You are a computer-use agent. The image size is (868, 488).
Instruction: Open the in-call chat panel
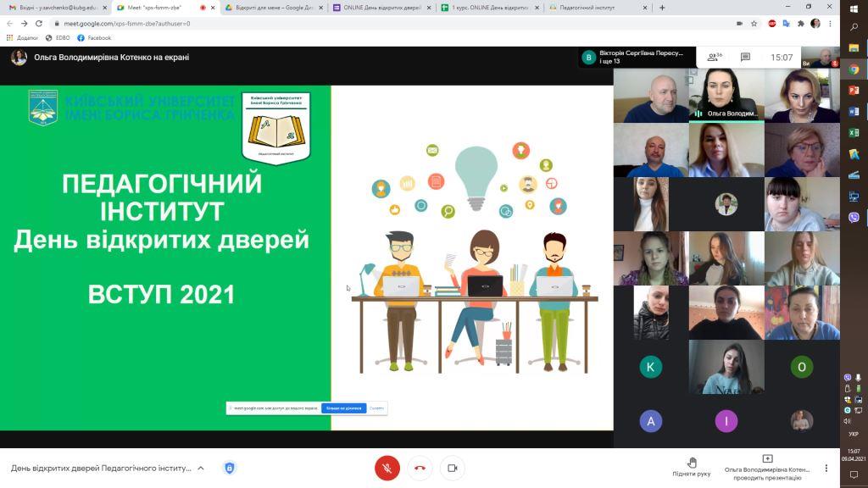tap(745, 56)
